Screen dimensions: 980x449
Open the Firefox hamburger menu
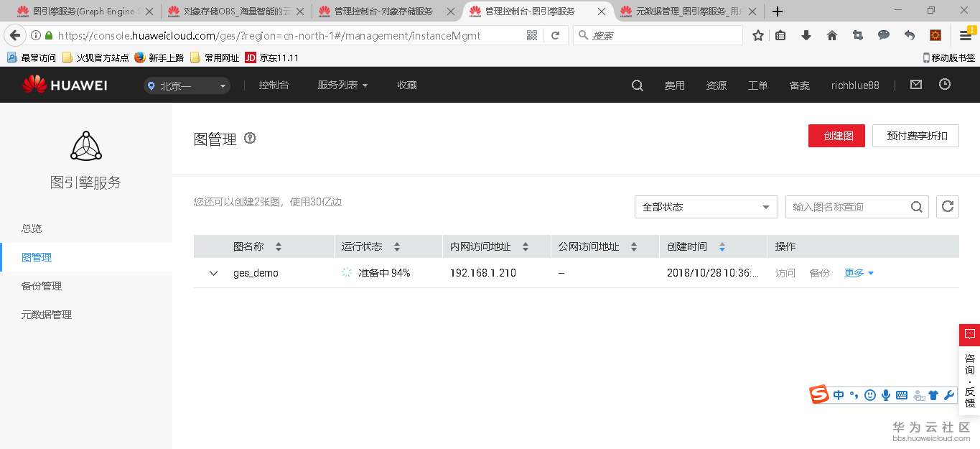(966, 35)
